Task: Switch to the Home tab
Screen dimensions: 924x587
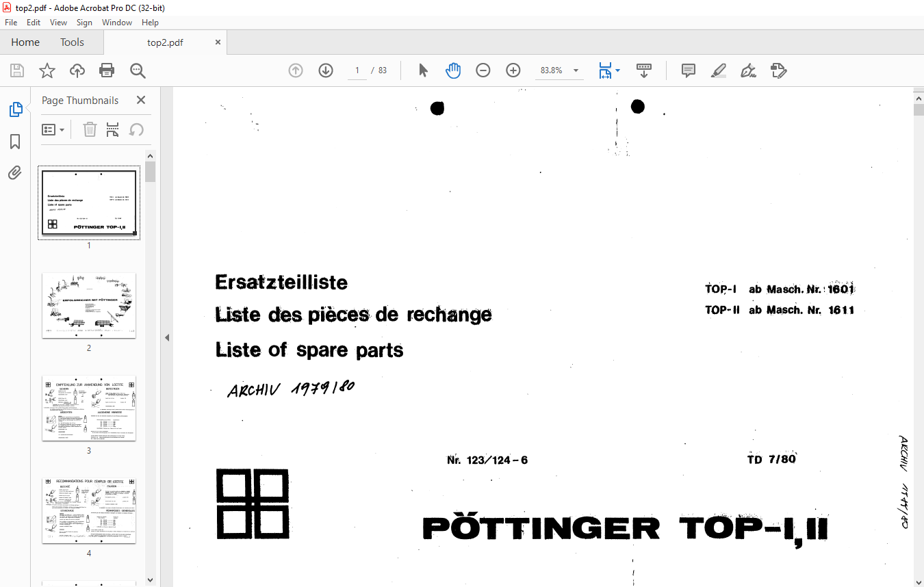Action: [x=25, y=42]
